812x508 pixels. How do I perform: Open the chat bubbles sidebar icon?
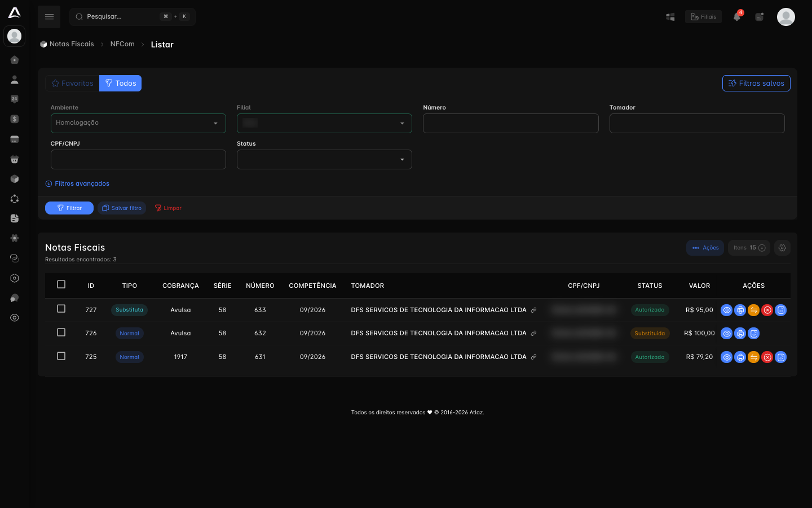coord(15,298)
